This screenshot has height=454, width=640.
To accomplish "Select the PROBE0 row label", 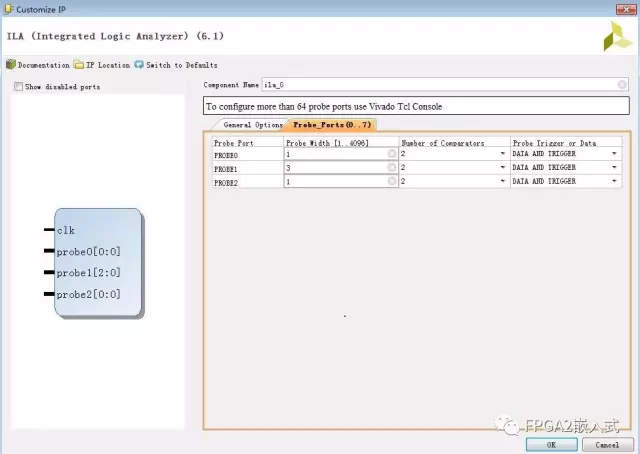I will (x=226, y=155).
